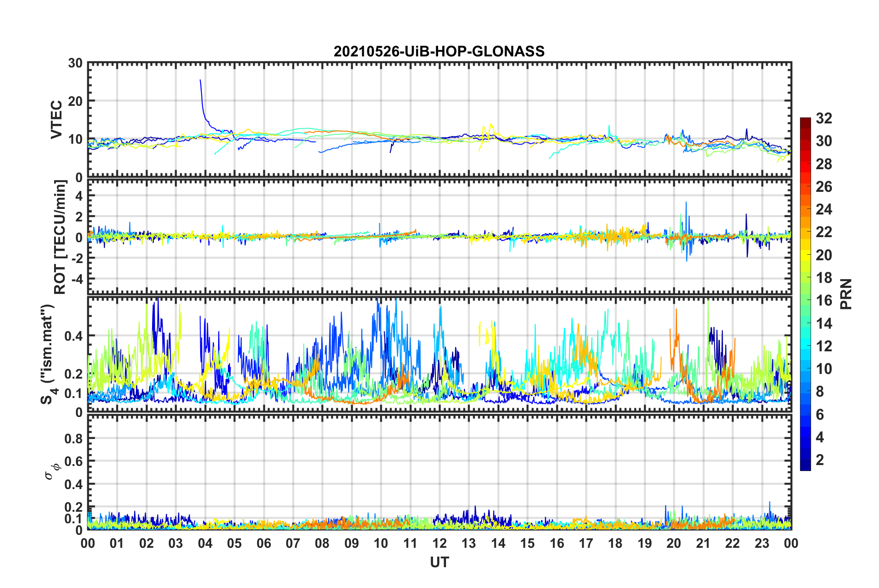Click the dark blue bottom of the colorbar
Image resolution: width=879 pixels, height=588 pixels.
[805, 466]
